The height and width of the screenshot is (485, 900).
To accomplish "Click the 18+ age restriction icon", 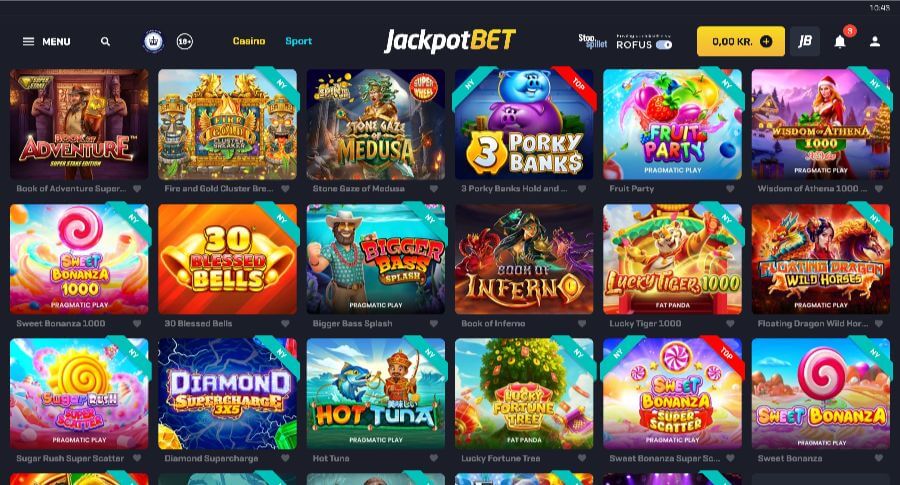I will [x=184, y=41].
